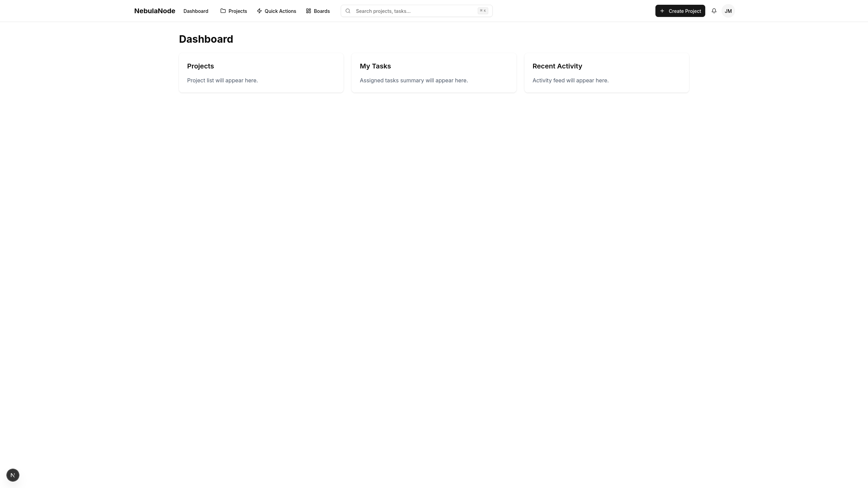Click the lightning bolt Quick Actions icon
The image size is (868, 488).
pos(259,11)
